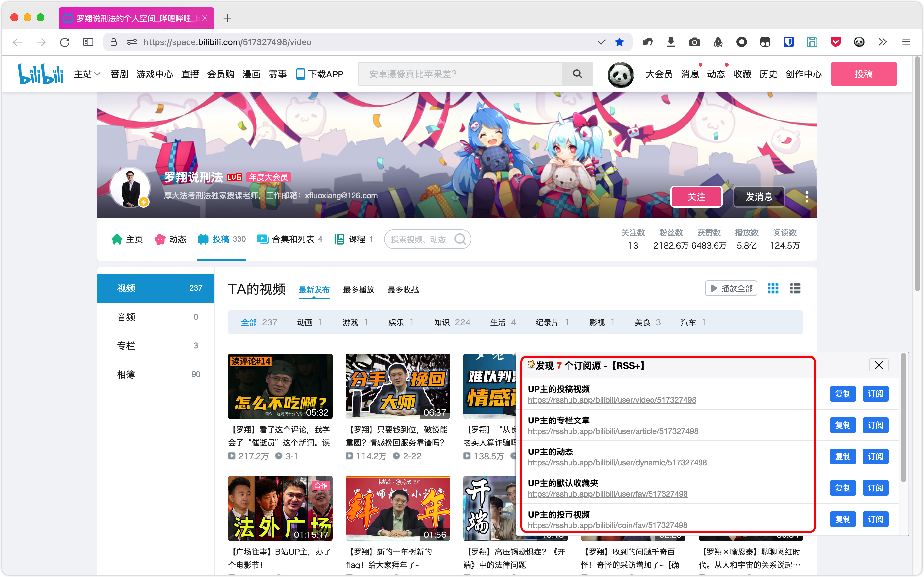Star-bookmark this page in the address bar
Viewport: 924px width, 577px height.
click(x=619, y=42)
